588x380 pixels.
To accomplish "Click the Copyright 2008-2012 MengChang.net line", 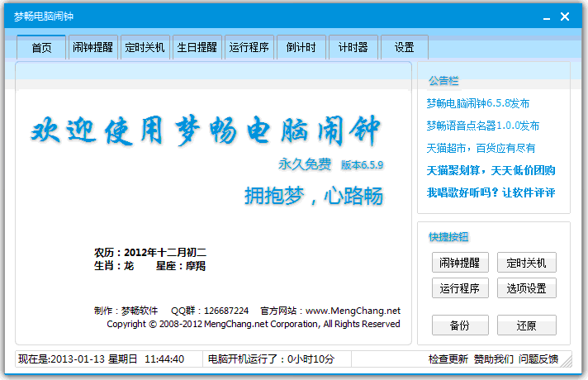I will click(254, 324).
